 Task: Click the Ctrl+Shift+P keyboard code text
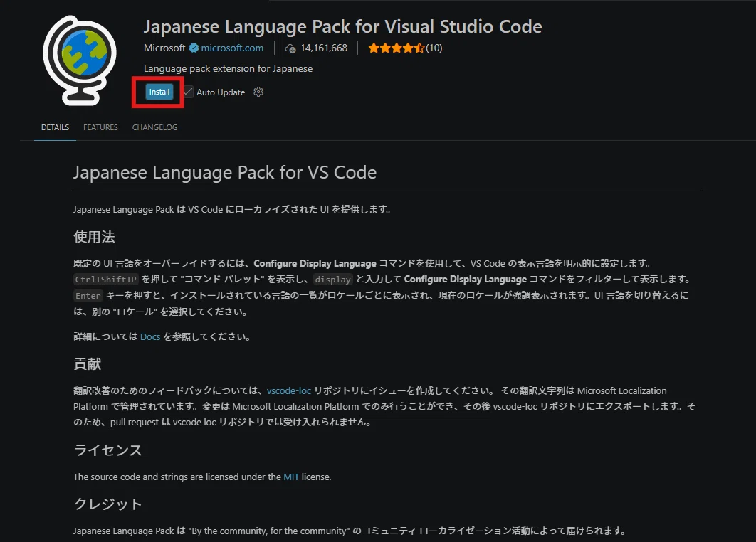point(106,280)
